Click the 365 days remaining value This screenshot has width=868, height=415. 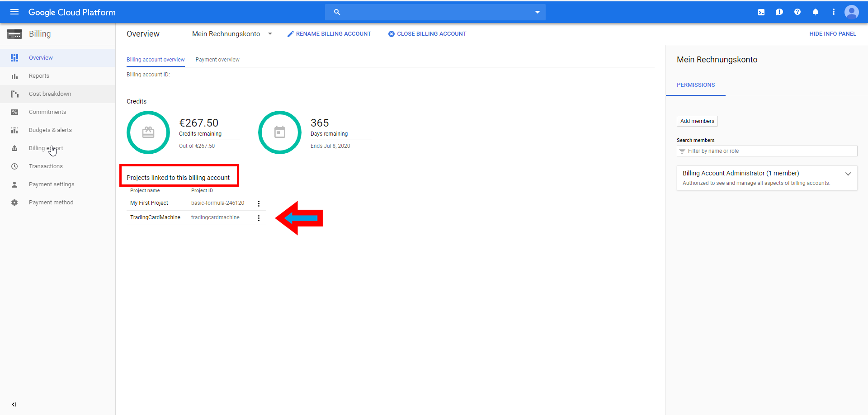pos(320,123)
